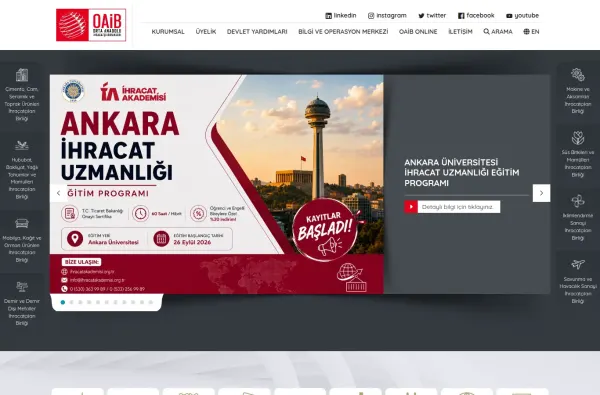Open the YouTube social link
The height and width of the screenshot is (395, 600).
coord(522,16)
